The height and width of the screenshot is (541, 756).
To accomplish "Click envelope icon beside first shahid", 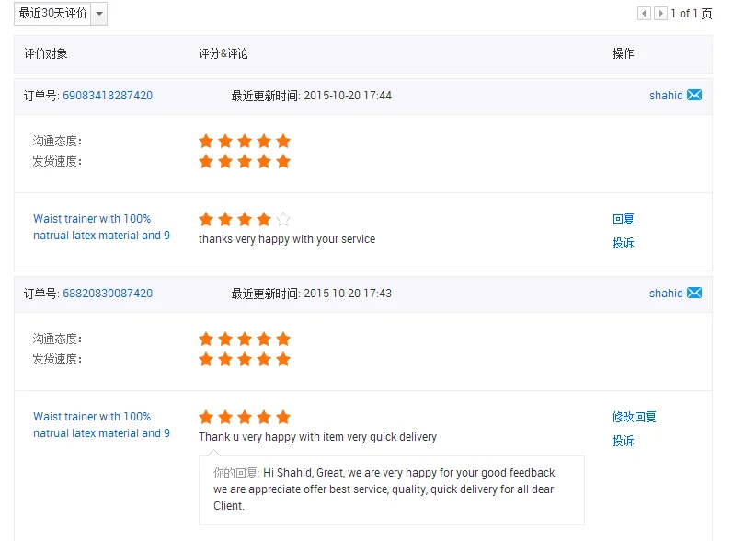I will (x=694, y=96).
